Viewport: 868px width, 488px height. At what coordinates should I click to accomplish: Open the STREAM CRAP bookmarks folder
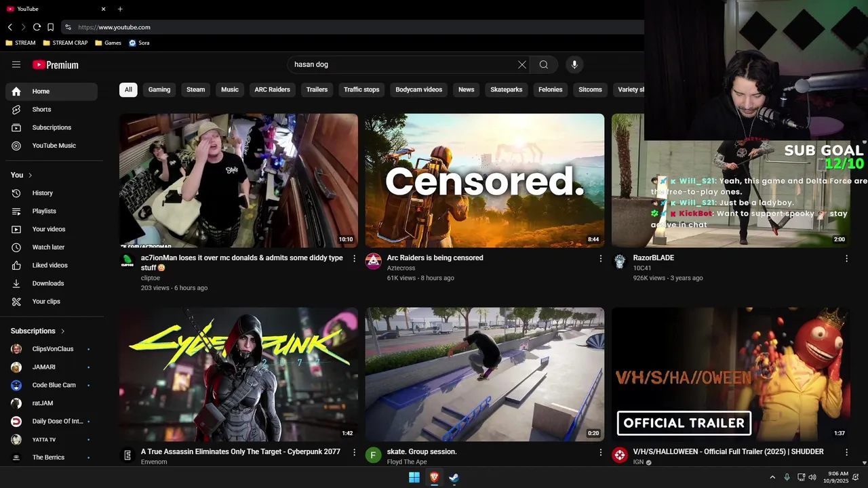click(65, 43)
